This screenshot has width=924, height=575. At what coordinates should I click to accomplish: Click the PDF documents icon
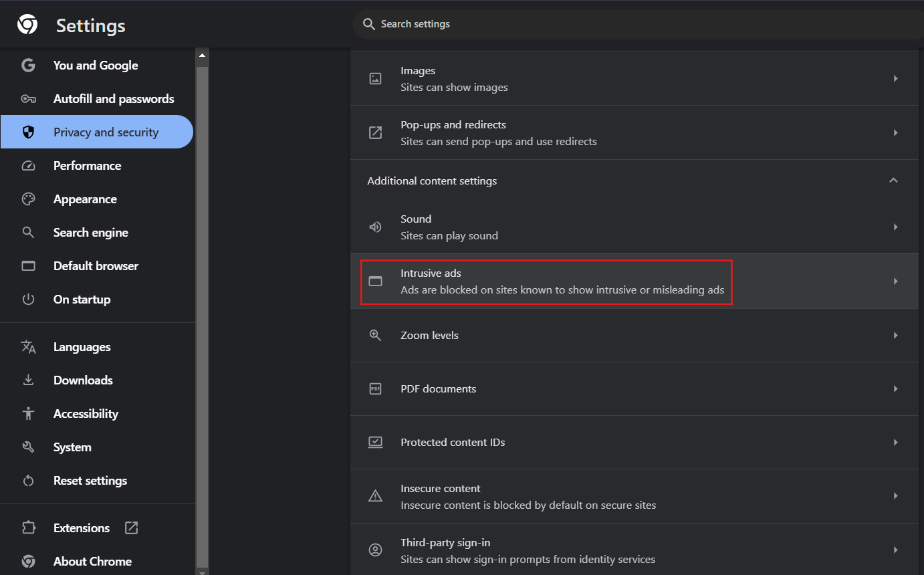pos(376,388)
